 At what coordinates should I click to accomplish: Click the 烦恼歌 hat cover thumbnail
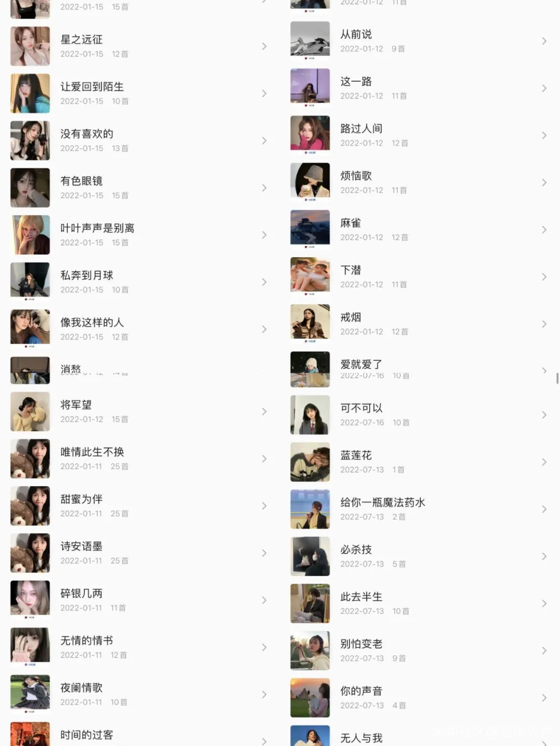[x=310, y=182]
